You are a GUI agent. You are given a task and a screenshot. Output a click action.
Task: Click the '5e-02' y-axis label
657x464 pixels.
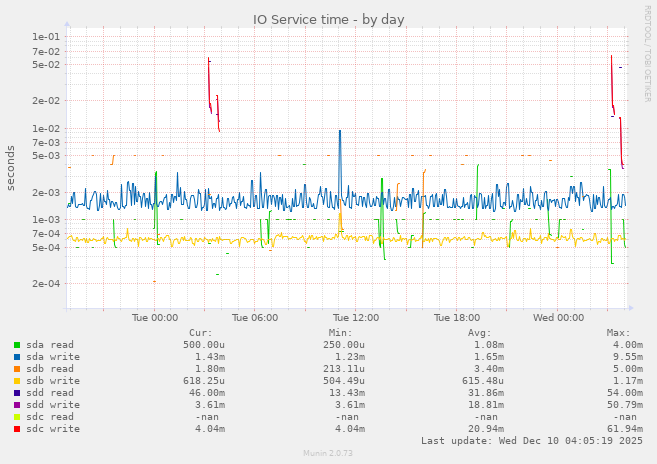point(46,65)
